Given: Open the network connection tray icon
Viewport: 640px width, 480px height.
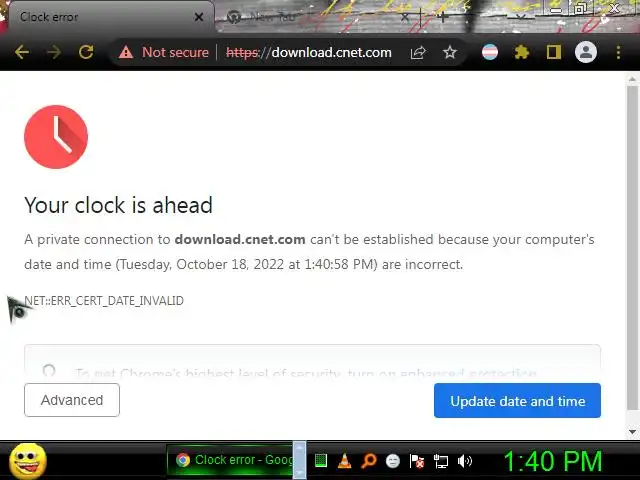Looking at the screenshot, I should [441, 461].
